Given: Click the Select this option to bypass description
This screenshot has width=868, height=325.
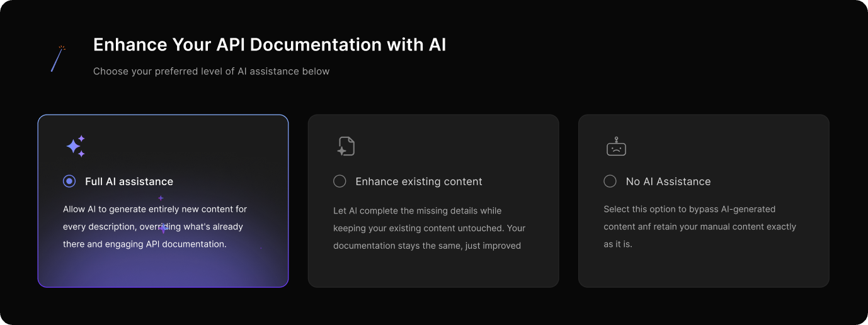Looking at the screenshot, I should coord(700,226).
